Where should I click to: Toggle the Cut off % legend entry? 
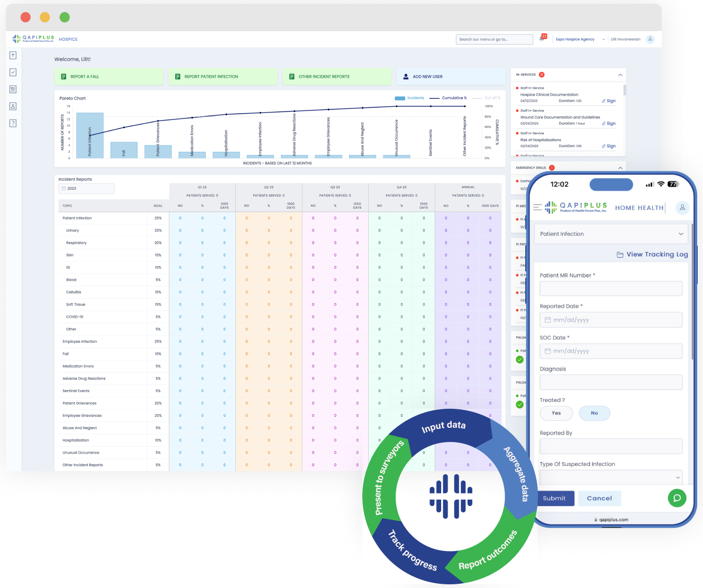point(486,98)
